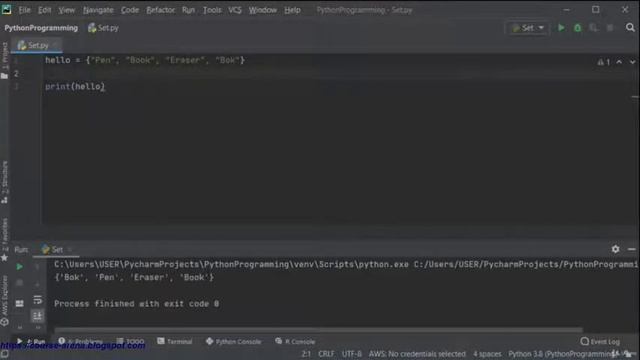The height and width of the screenshot is (360, 640).
Task: Hide the Run tool window minimize icon
Action: [631, 249]
